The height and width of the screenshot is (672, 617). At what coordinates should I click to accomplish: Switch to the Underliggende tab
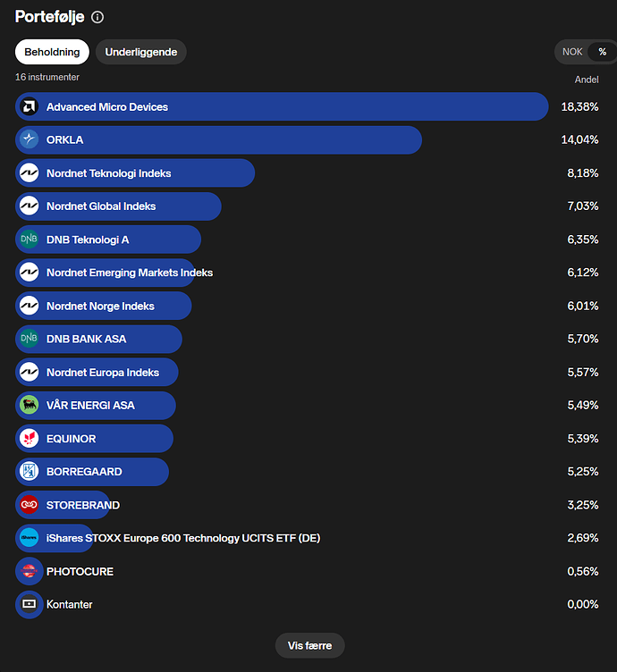[141, 52]
